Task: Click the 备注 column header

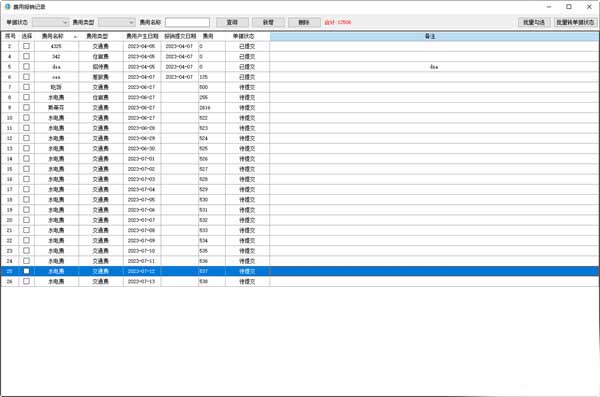Action: tap(434, 36)
